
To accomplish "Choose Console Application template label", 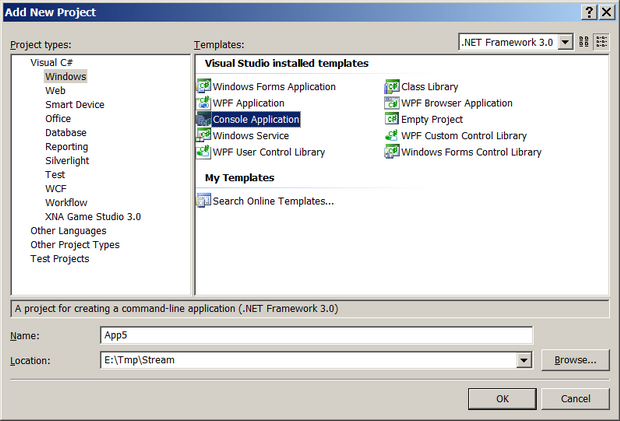I will (256, 119).
